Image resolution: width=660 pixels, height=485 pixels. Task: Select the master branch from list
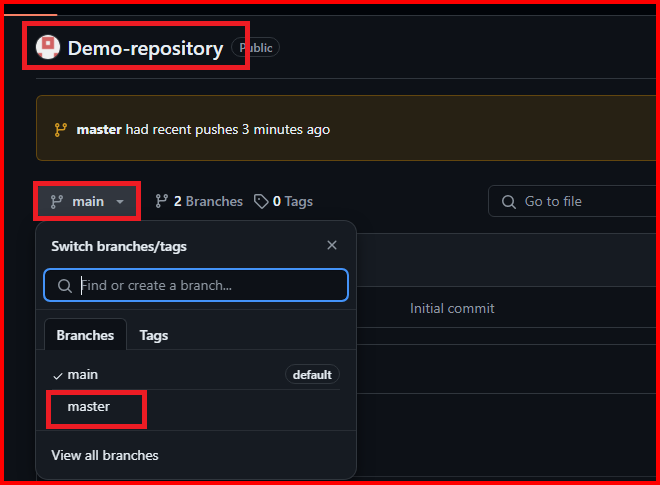[x=89, y=407]
